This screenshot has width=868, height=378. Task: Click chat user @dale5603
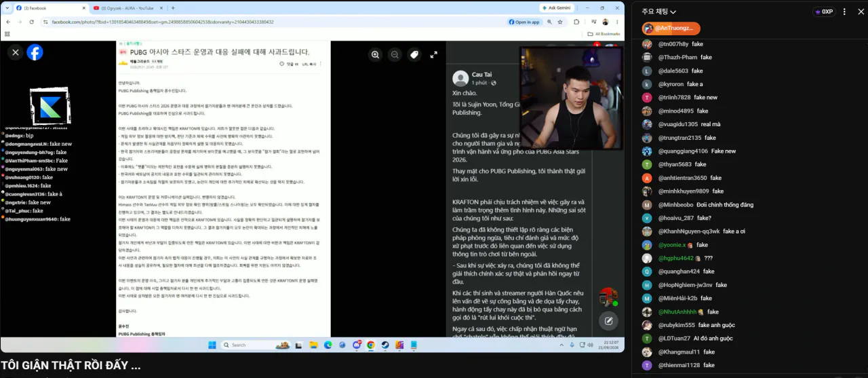[673, 71]
